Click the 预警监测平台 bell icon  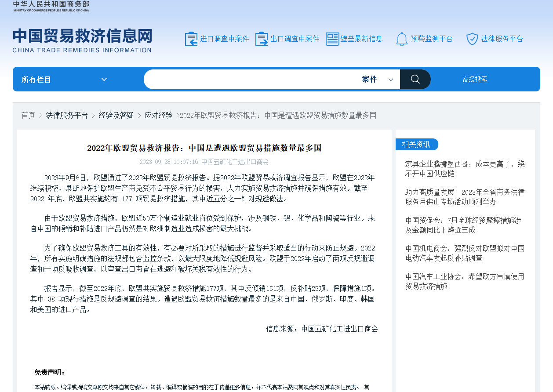(x=402, y=39)
